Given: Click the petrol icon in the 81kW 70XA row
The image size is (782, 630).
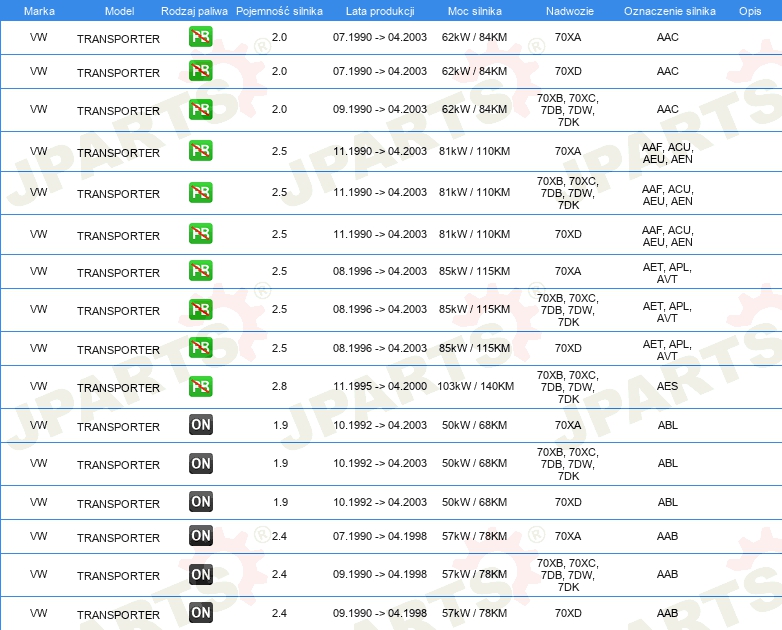Looking at the screenshot, I should pos(200,151).
